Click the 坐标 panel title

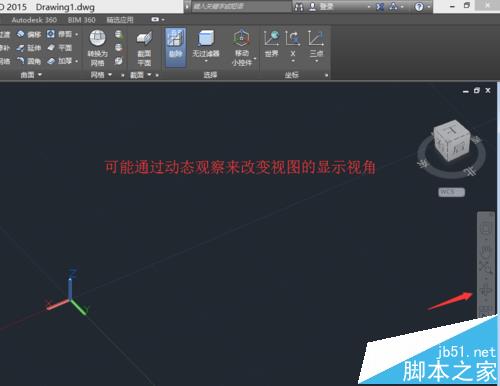point(291,75)
